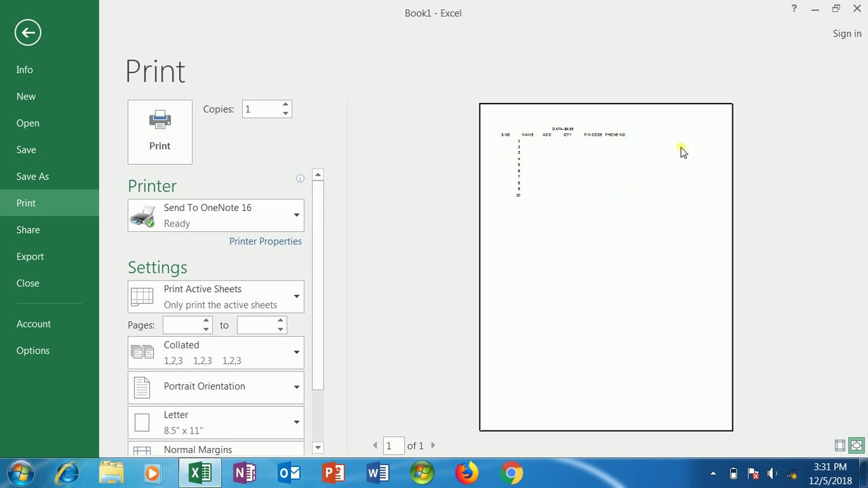
Task: Switch to Excel on taskbar
Action: pyautogui.click(x=200, y=472)
